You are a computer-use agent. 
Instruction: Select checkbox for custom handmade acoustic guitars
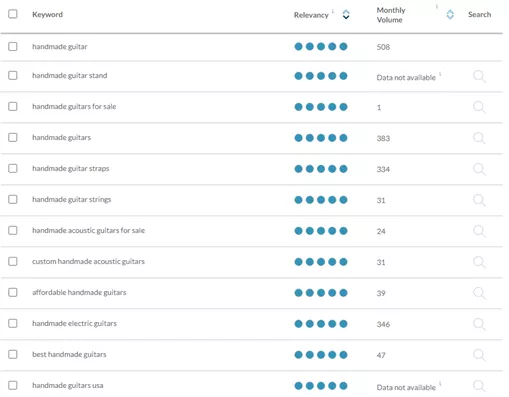(x=13, y=261)
